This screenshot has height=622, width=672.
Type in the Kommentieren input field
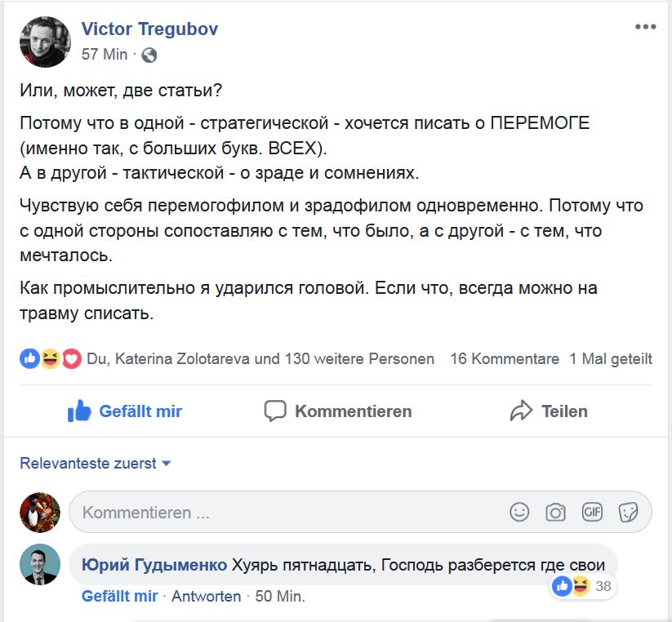tap(286, 513)
